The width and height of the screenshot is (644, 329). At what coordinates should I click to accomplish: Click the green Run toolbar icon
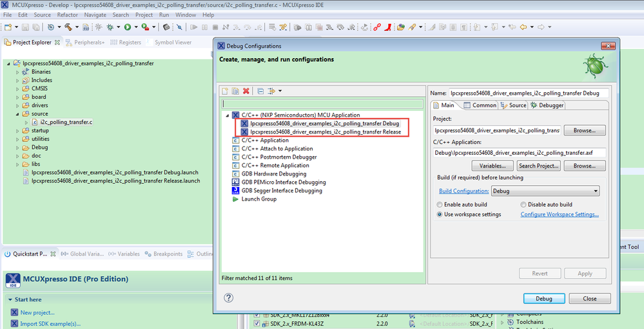(128, 27)
